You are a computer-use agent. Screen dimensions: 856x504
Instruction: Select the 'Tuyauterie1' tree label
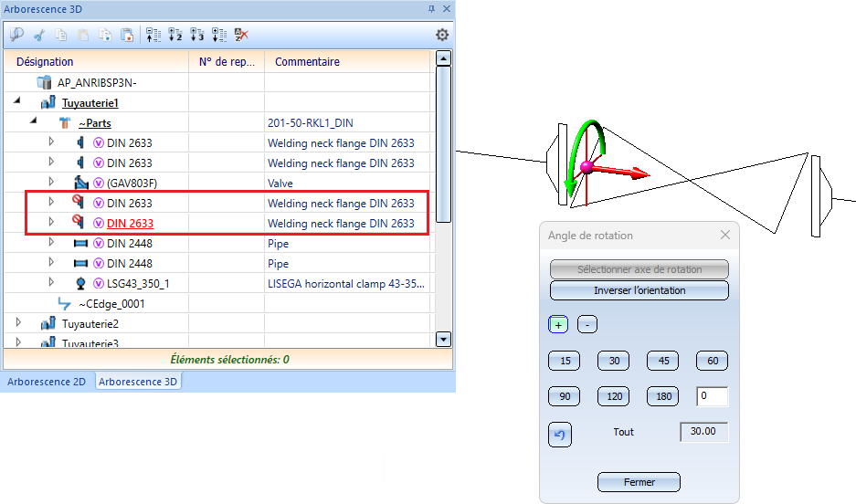90,103
